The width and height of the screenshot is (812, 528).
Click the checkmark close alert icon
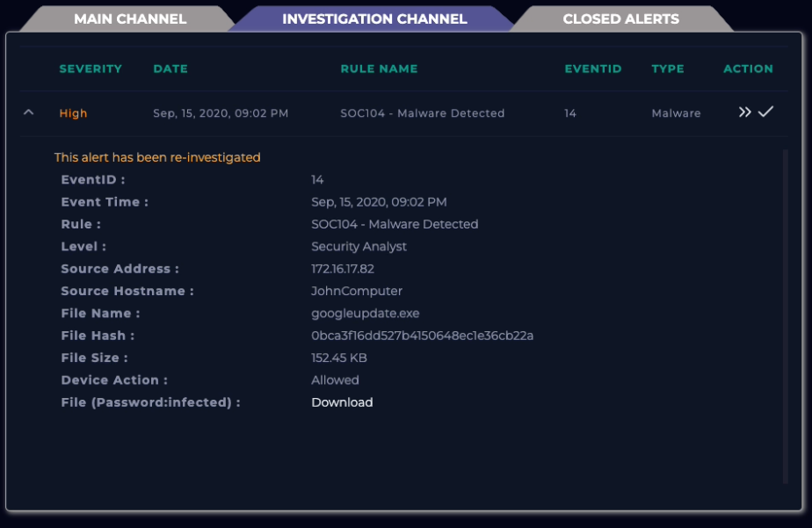click(x=765, y=112)
